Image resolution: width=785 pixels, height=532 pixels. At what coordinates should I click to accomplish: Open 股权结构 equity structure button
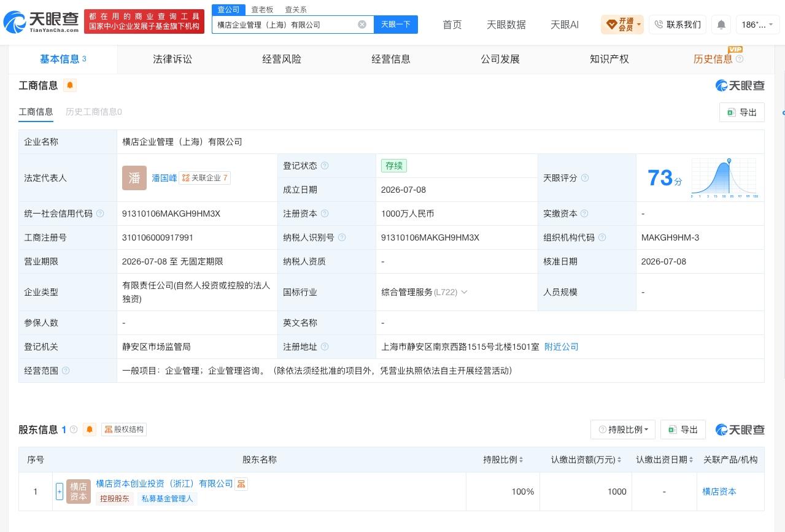(123, 430)
